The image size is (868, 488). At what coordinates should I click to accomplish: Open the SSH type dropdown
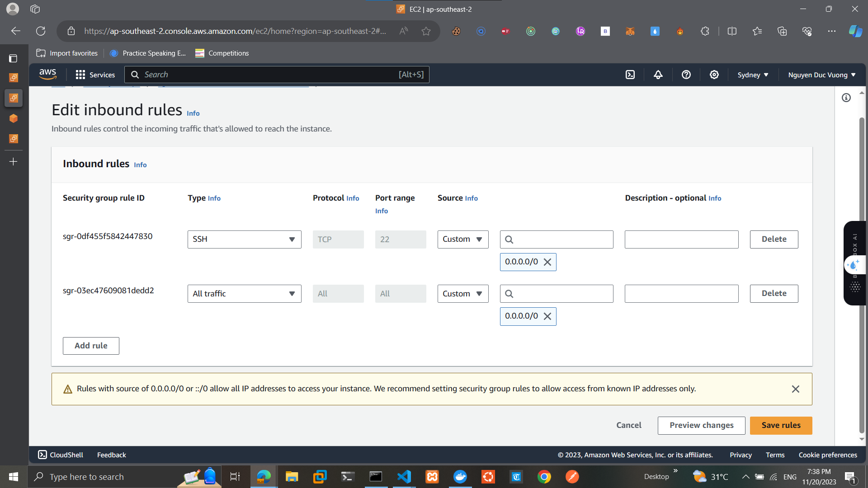point(245,239)
